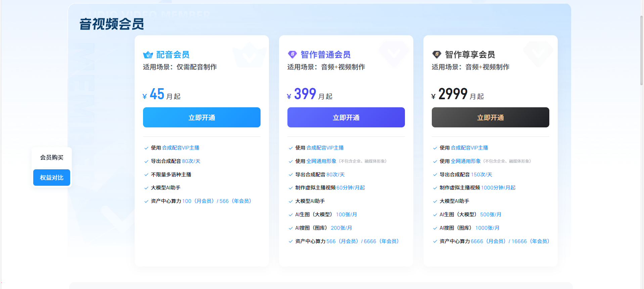The height and width of the screenshot is (289, 644).
Task: Open 全网通用形象 link in 智作普通会员 card
Action: pyautogui.click(x=321, y=161)
